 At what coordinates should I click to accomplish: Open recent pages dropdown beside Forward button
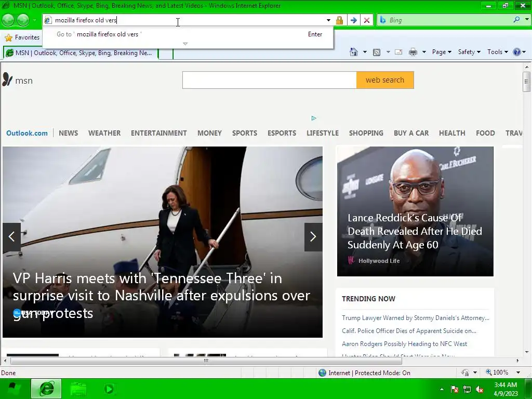34,20
